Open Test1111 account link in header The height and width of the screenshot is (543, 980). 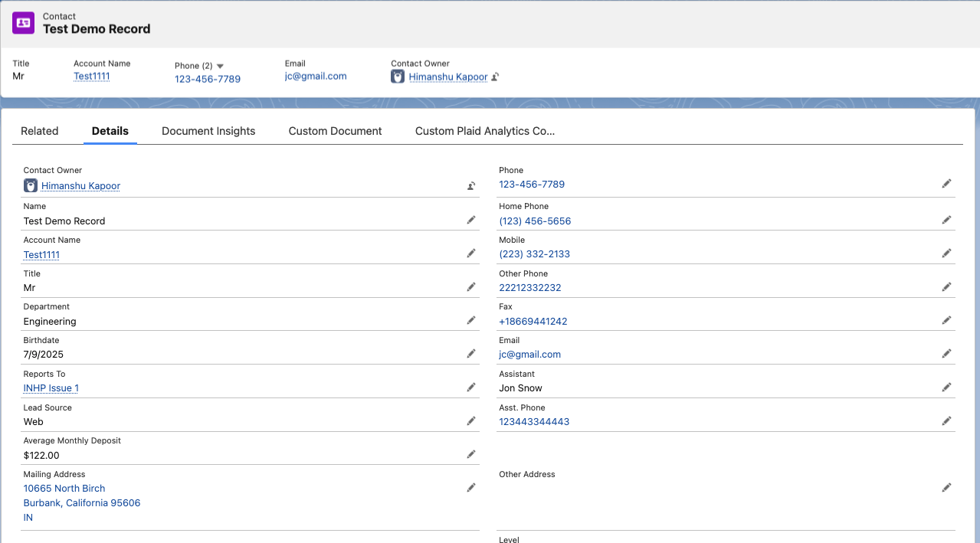[91, 77]
